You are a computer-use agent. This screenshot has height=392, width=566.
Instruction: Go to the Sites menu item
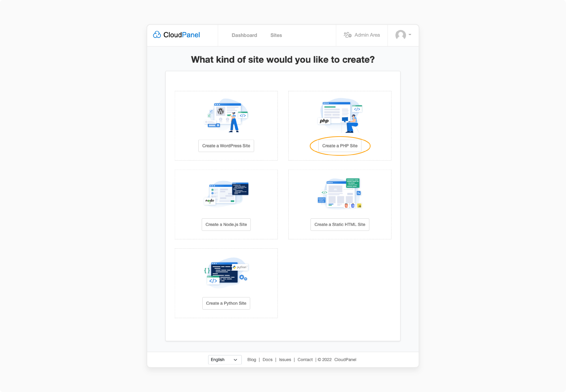[276, 35]
